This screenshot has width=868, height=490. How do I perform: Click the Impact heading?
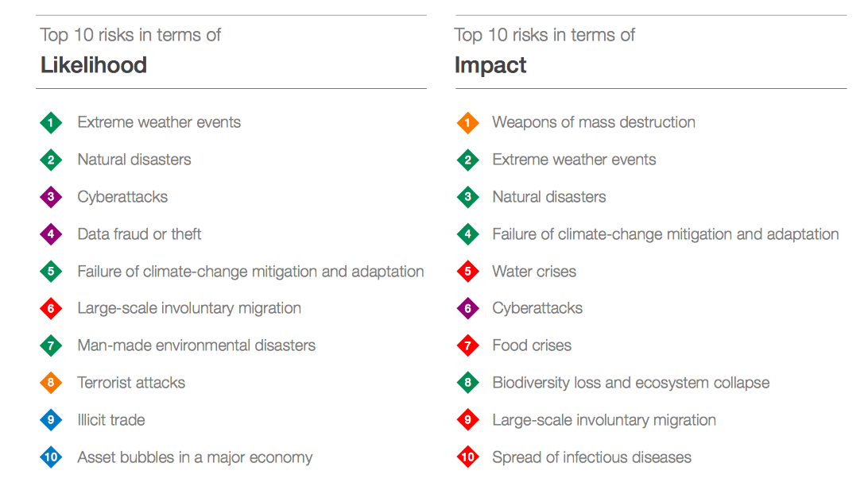pyautogui.click(x=490, y=65)
